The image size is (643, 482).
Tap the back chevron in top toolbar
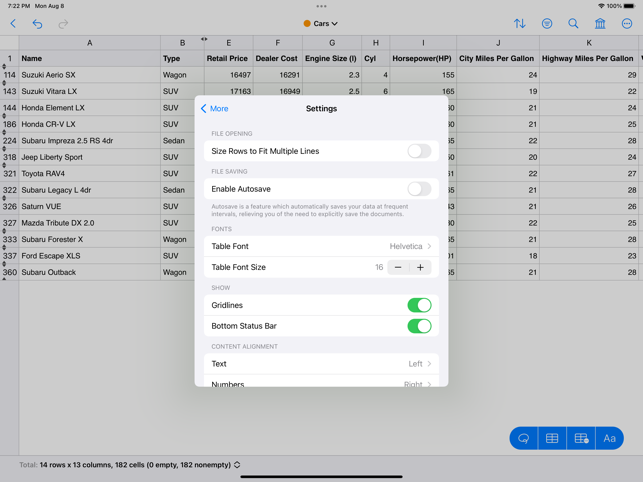(x=13, y=23)
